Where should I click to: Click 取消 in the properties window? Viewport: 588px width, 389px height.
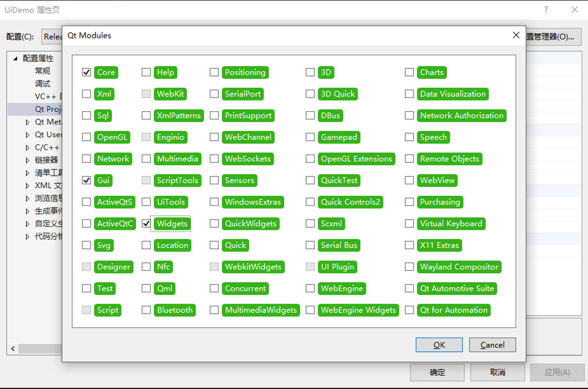click(x=498, y=372)
